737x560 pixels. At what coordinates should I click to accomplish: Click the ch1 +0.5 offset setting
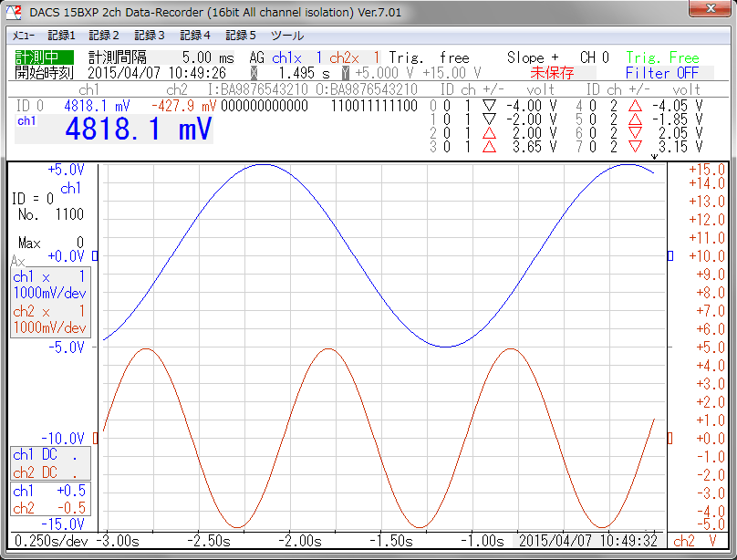[x=50, y=491]
